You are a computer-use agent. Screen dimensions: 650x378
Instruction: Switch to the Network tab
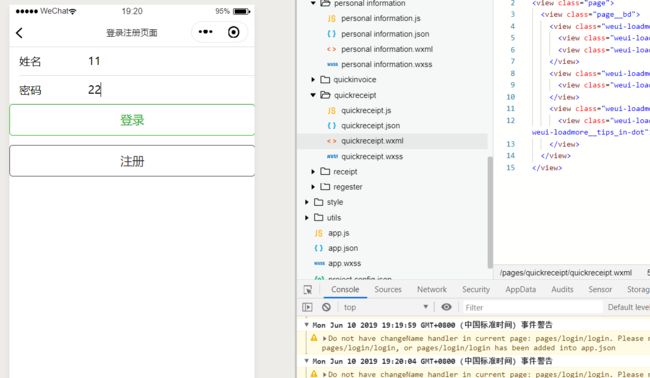[432, 290]
